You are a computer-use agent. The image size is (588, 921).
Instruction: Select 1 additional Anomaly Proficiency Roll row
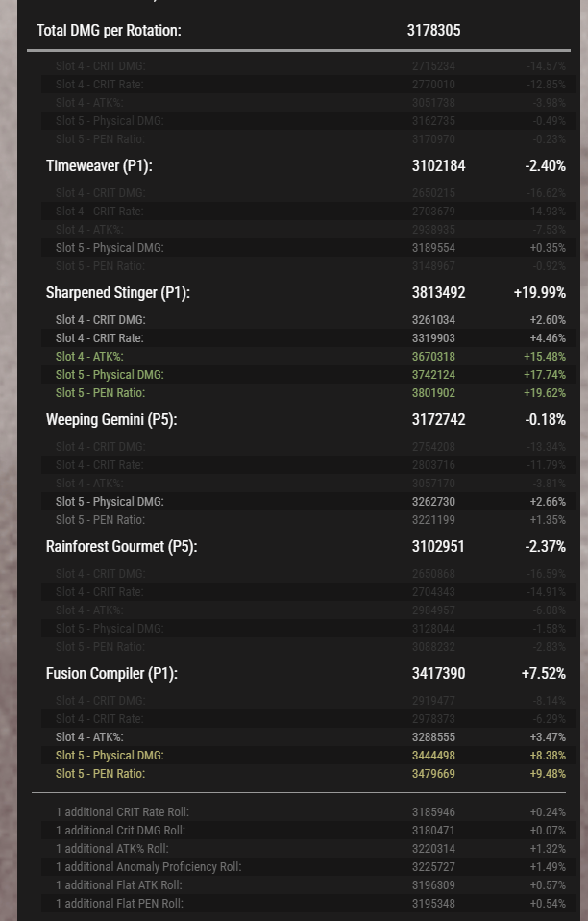tap(308, 867)
